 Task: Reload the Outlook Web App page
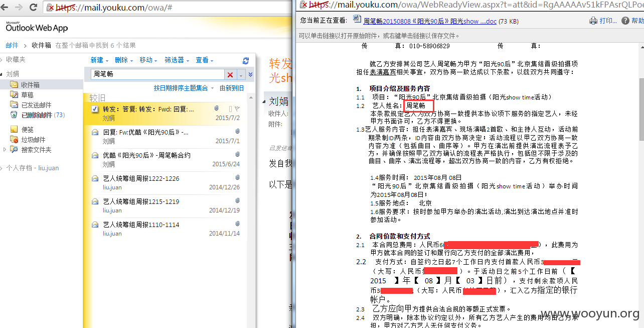[x=34, y=8]
